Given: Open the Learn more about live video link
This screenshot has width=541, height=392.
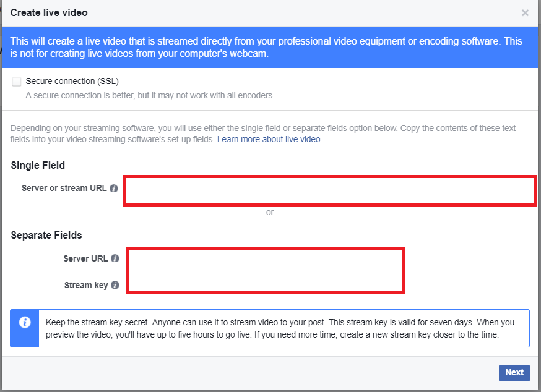Looking at the screenshot, I should coord(269,139).
